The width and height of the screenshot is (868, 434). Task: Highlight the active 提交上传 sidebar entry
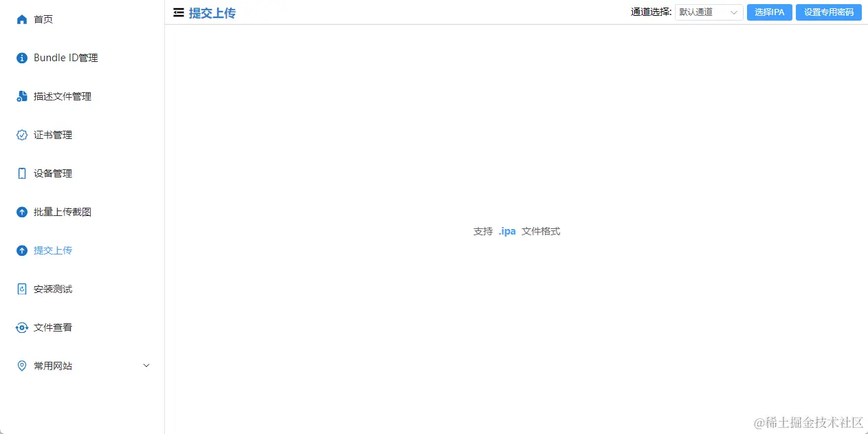click(x=54, y=250)
